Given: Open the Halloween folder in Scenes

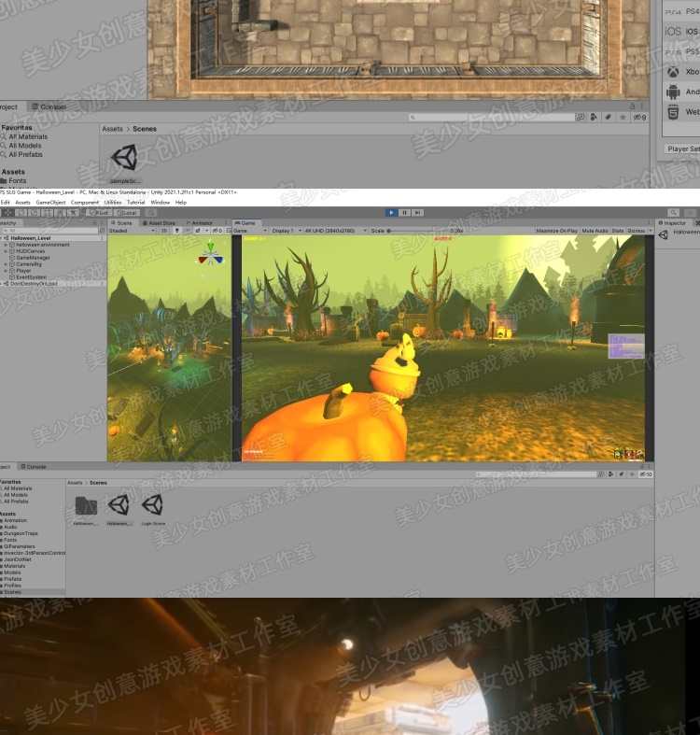Looking at the screenshot, I should [86, 505].
